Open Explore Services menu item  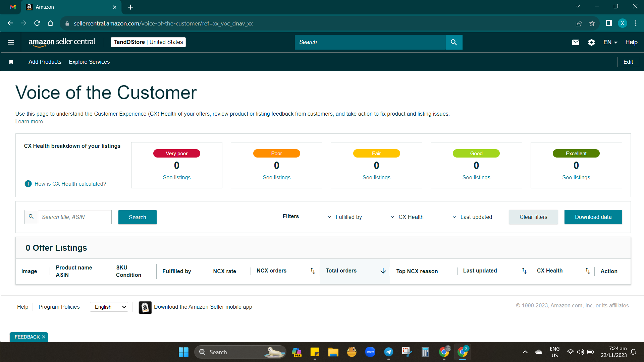(89, 62)
